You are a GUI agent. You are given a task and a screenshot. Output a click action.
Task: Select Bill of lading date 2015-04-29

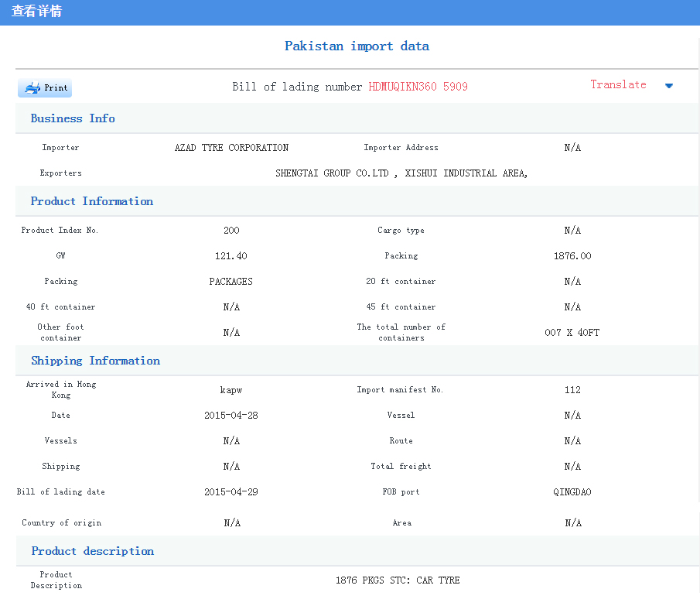[230, 492]
